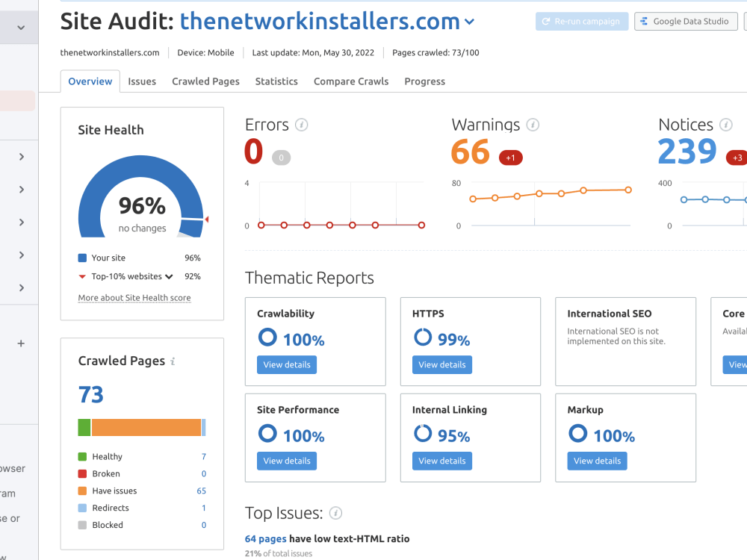Open the Compare Crawls tab
This screenshot has height=560, width=747.
pos(351,81)
